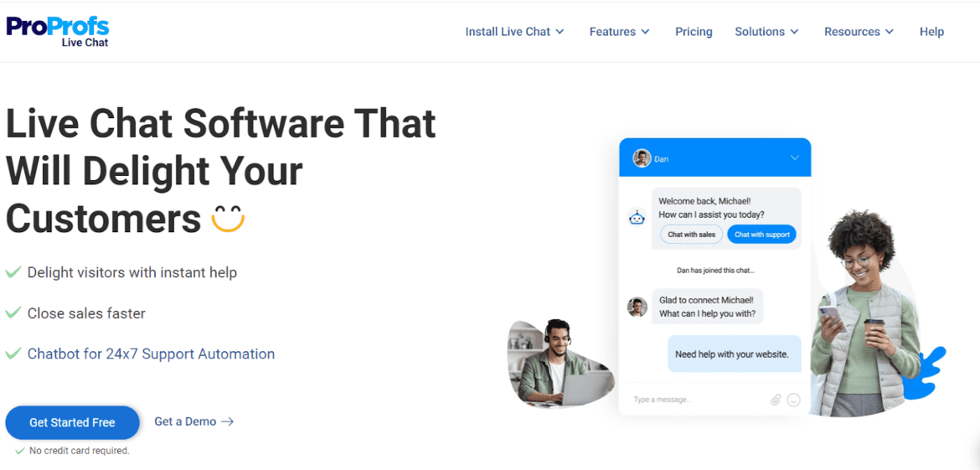Click Chat with sales in the widget
This screenshot has height=470, width=980.
pyautogui.click(x=691, y=235)
